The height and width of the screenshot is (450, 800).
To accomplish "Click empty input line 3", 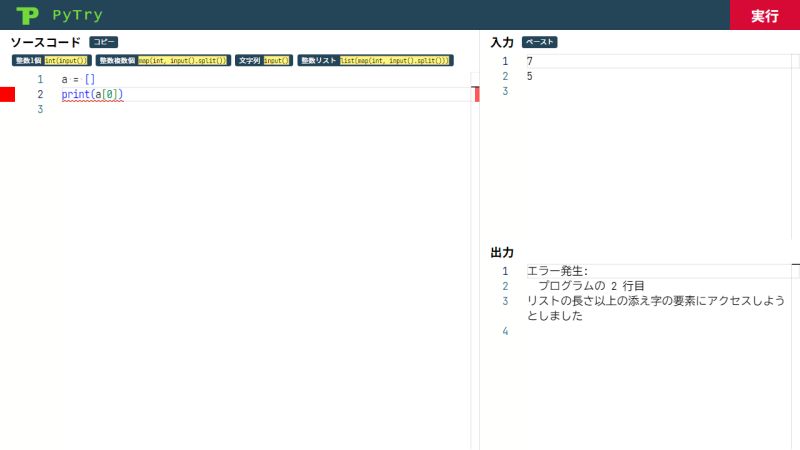I will 658,91.
